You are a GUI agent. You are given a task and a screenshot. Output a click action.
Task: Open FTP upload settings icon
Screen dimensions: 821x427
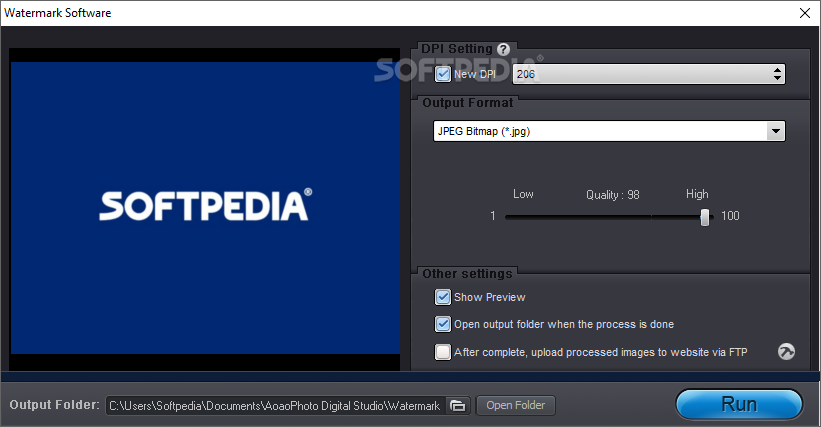pos(786,352)
